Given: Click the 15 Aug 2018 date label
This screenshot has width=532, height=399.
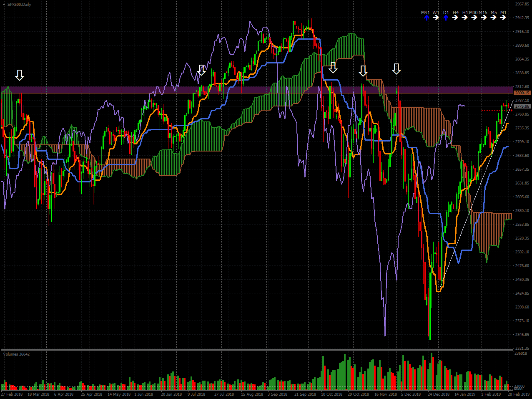Looking at the screenshot, I should pyautogui.click(x=252, y=394).
